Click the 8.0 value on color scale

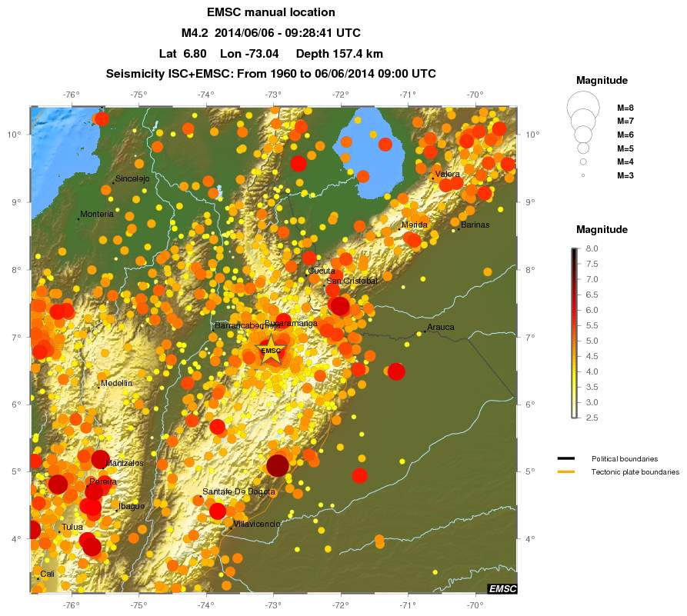coord(592,248)
